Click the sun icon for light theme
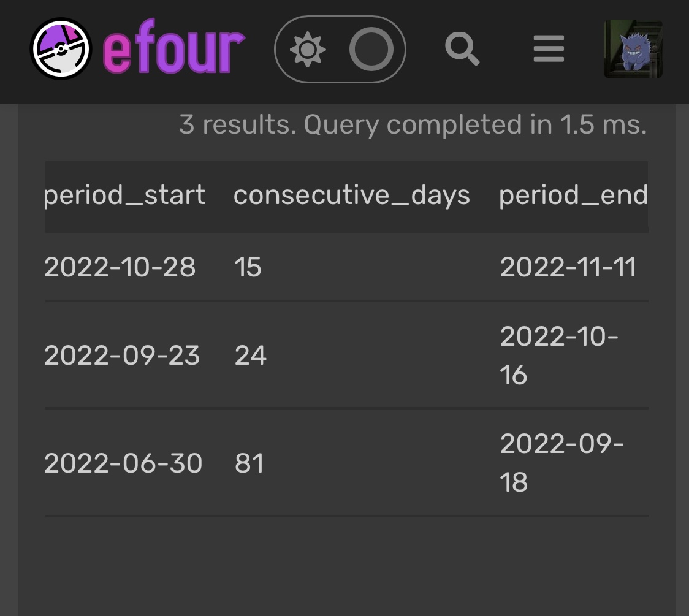The width and height of the screenshot is (689, 616). [x=308, y=50]
